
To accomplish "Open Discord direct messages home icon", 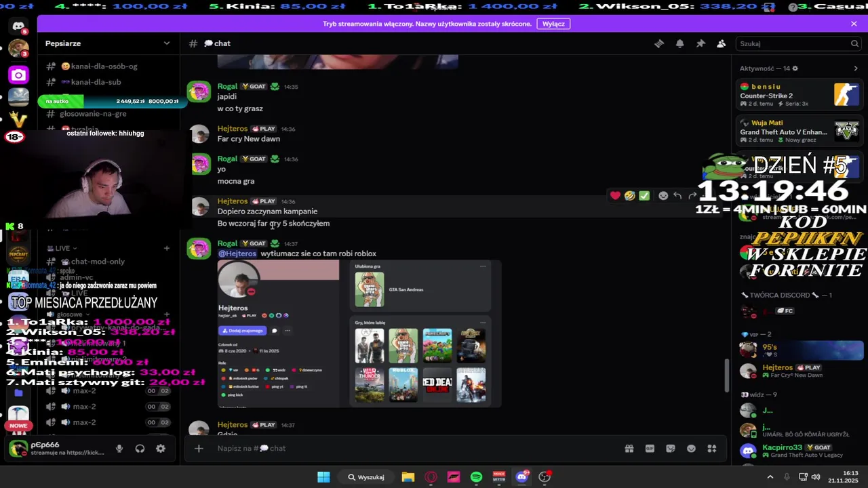I will (18, 26).
